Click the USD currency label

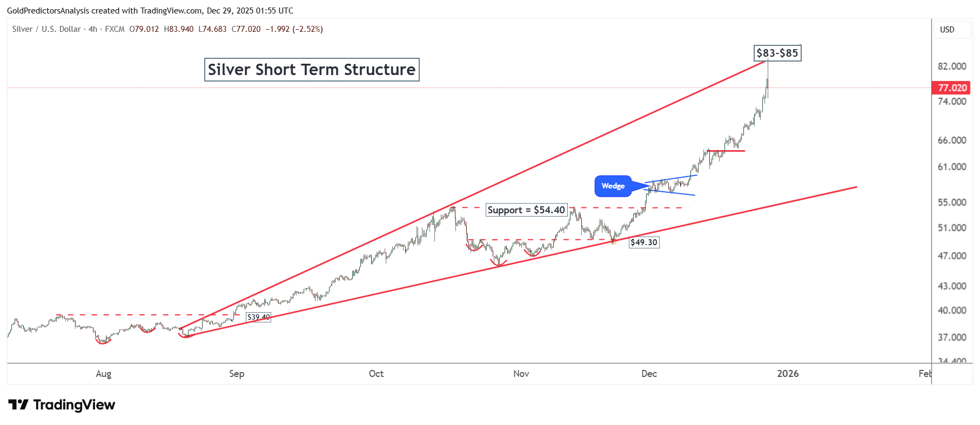coord(947,30)
